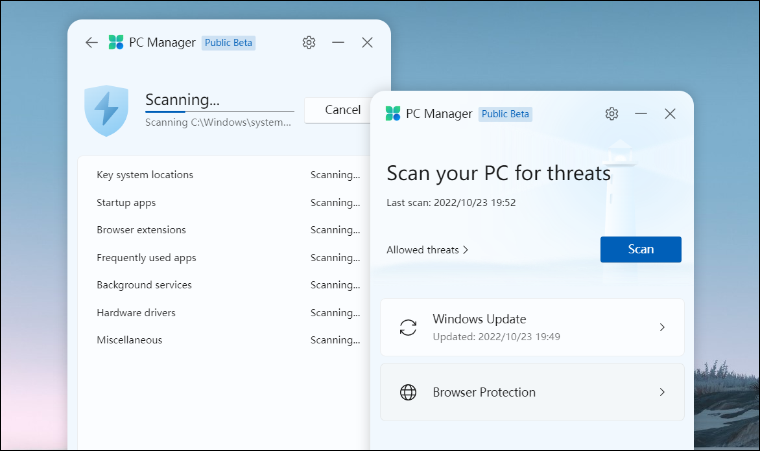
Task: Click the Scanning... heading in back window
Action: [x=182, y=100]
